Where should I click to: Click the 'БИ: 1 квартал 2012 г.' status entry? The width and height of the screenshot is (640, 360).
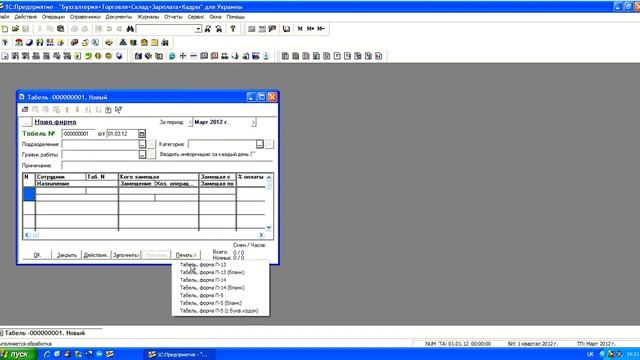[x=532, y=344]
